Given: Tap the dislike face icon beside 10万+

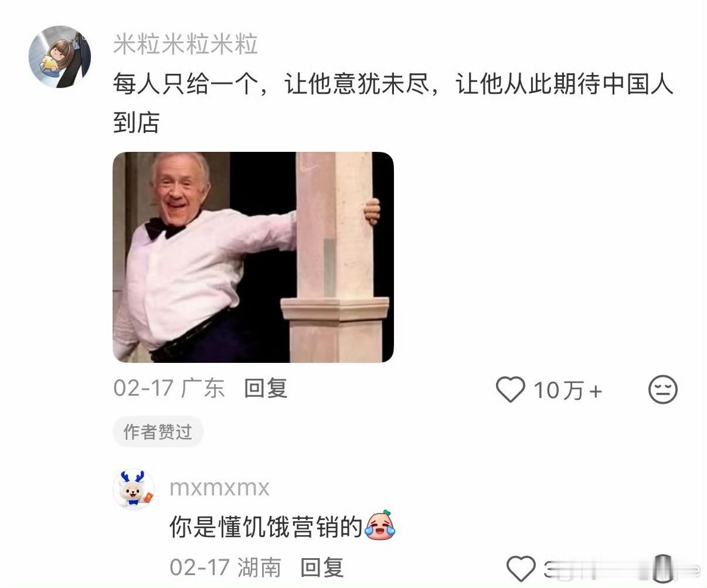Looking at the screenshot, I should (x=663, y=389).
